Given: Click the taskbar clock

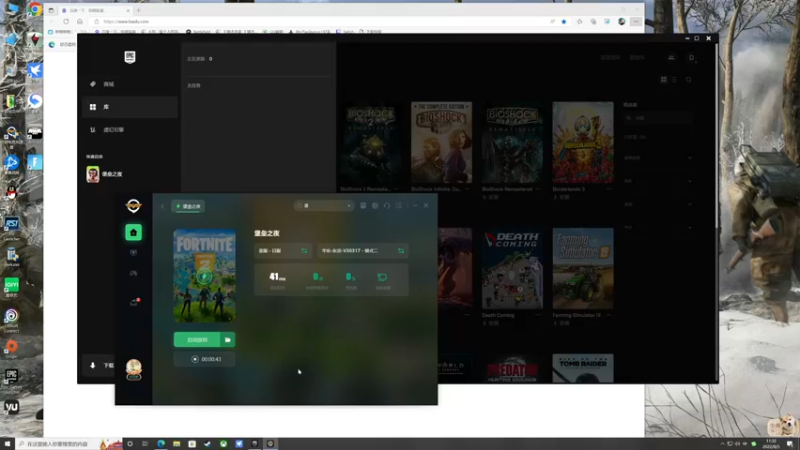Looking at the screenshot, I should [771, 443].
